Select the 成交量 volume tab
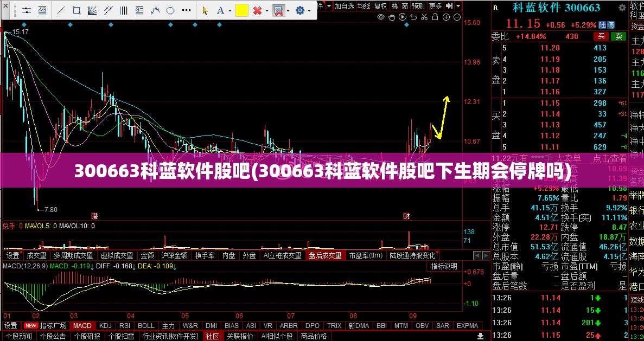This screenshot has width=644, height=341. 36,255
